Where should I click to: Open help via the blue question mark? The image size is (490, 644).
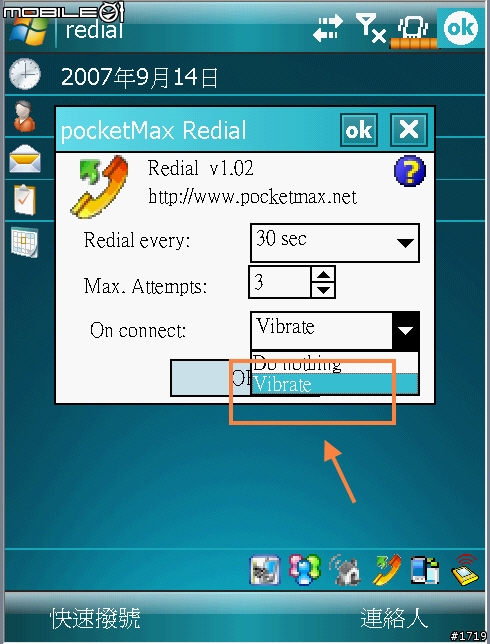(409, 171)
